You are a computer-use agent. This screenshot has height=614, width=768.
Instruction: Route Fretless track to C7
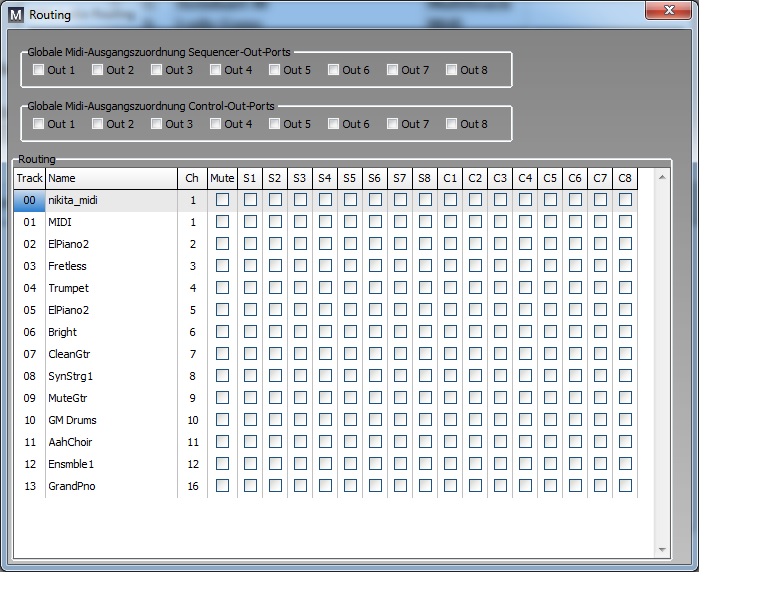(x=600, y=266)
